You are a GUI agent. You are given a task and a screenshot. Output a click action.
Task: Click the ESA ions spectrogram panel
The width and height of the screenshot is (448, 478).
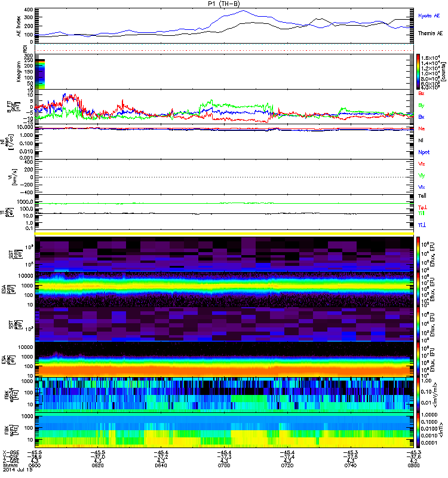coord(225,290)
